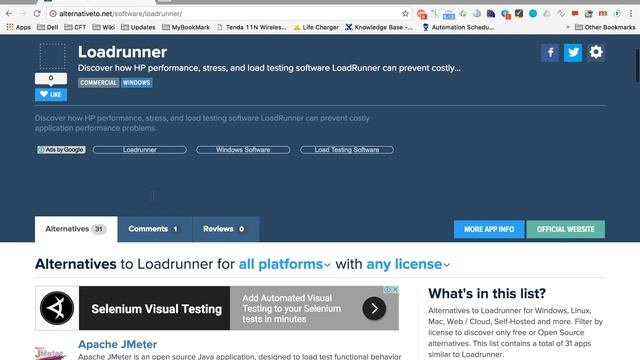This screenshot has height=360, width=640.
Task: Click the page vertical scrollbar
Action: [x=637, y=65]
